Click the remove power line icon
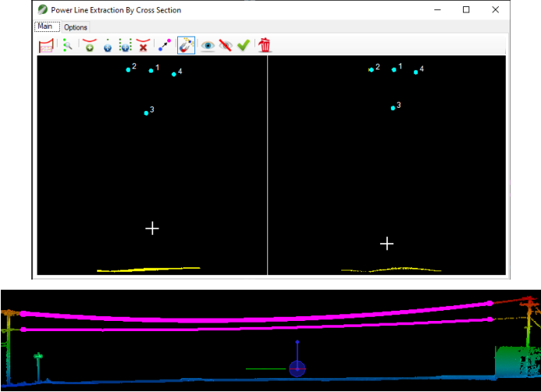 coord(143,46)
